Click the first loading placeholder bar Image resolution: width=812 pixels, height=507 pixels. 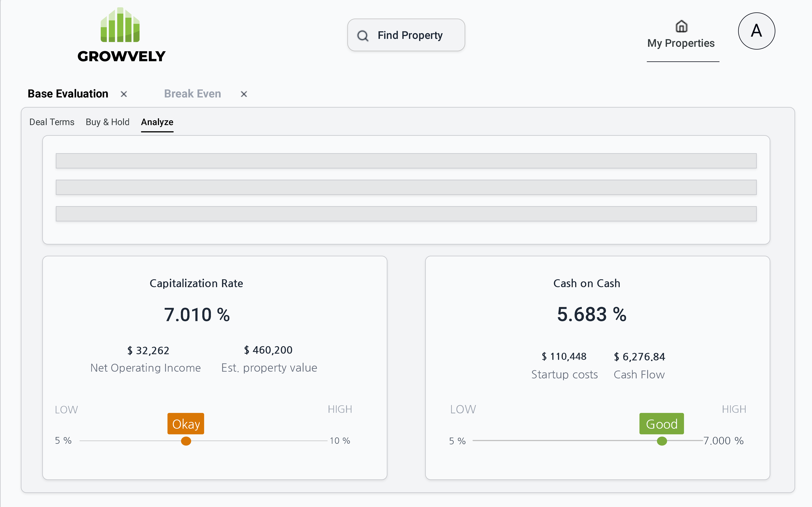tap(406, 161)
